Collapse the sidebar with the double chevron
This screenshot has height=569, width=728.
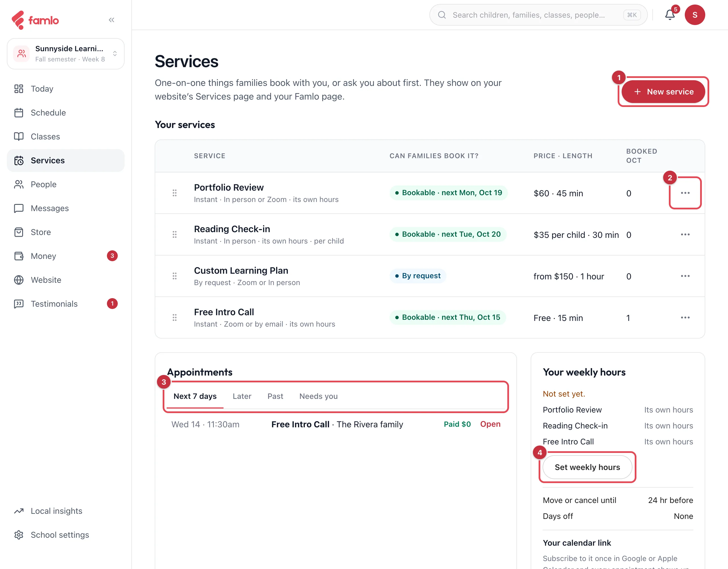111,20
